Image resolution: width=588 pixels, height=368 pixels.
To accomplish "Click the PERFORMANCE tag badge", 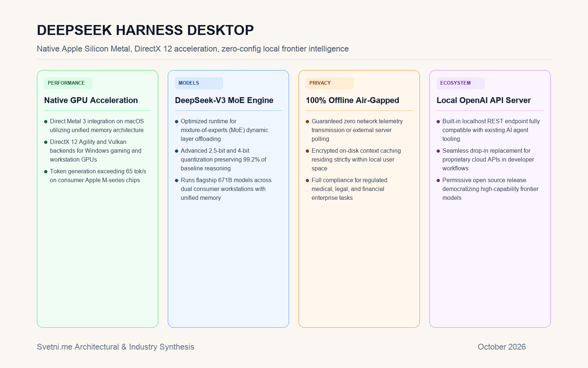I will (68, 83).
